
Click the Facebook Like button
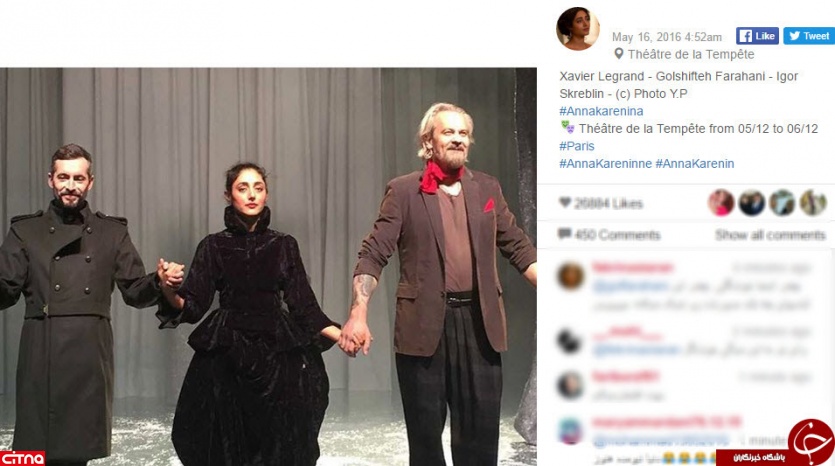pyautogui.click(x=757, y=36)
